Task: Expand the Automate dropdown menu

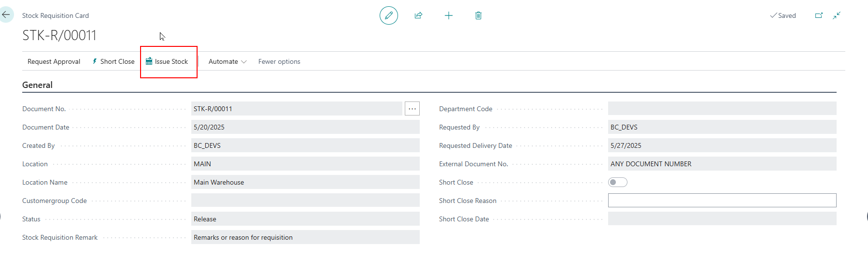Action: click(x=227, y=61)
